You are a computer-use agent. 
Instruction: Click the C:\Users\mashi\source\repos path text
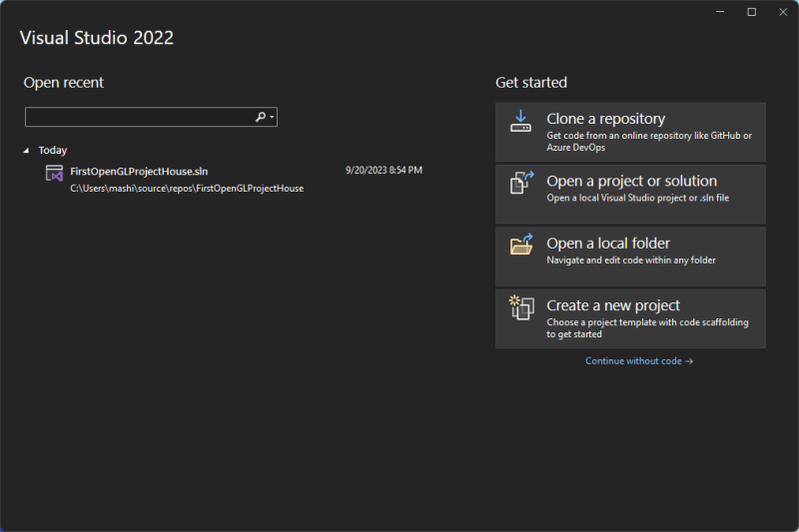point(187,189)
